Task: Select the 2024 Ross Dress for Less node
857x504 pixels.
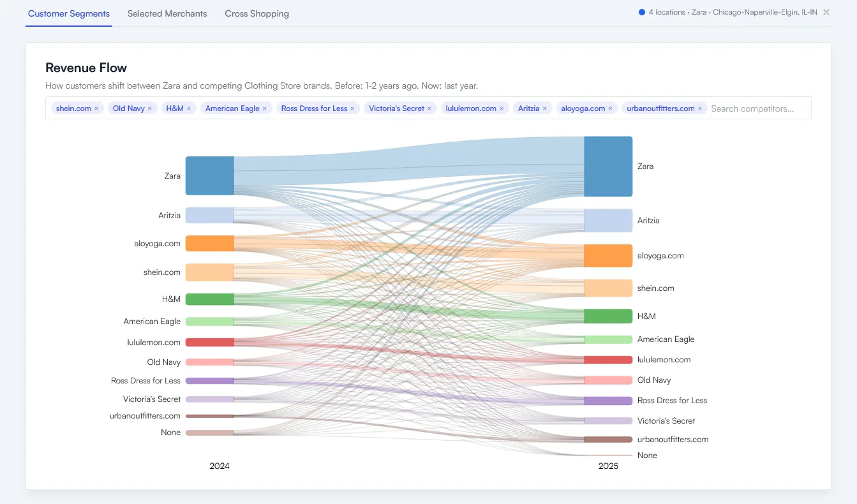Action: (209, 381)
